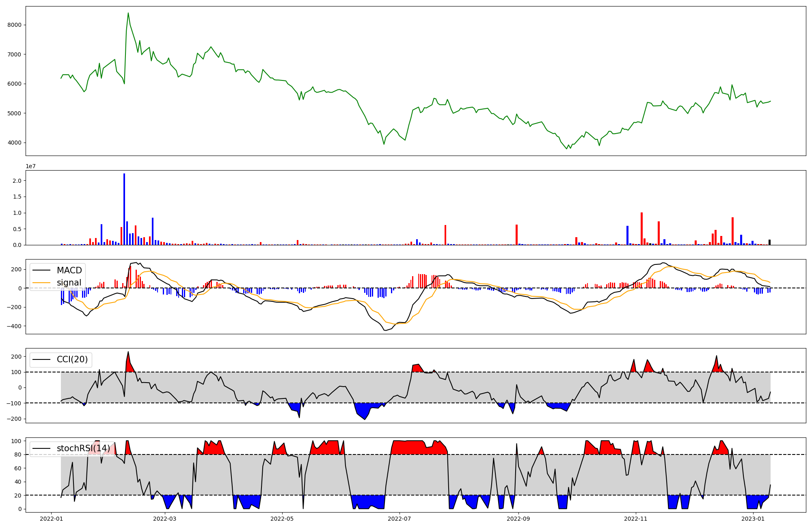Click the black final volume bar
The height and width of the screenshot is (528, 812).
click(769, 242)
